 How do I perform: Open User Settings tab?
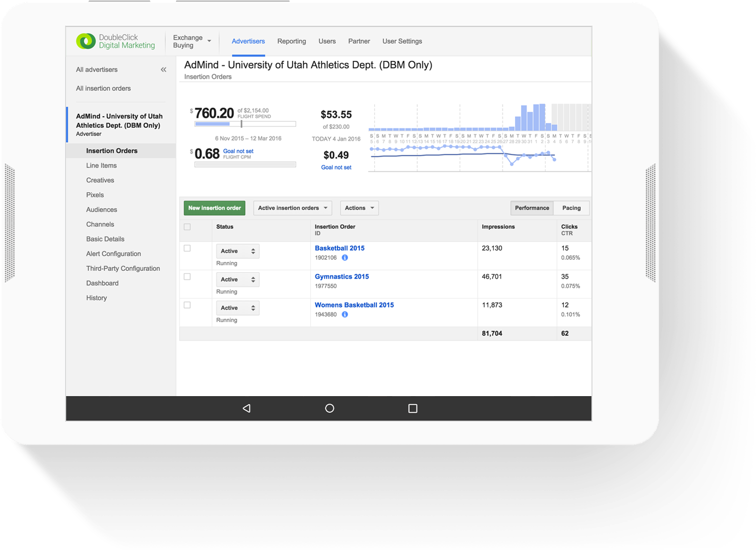coord(402,41)
